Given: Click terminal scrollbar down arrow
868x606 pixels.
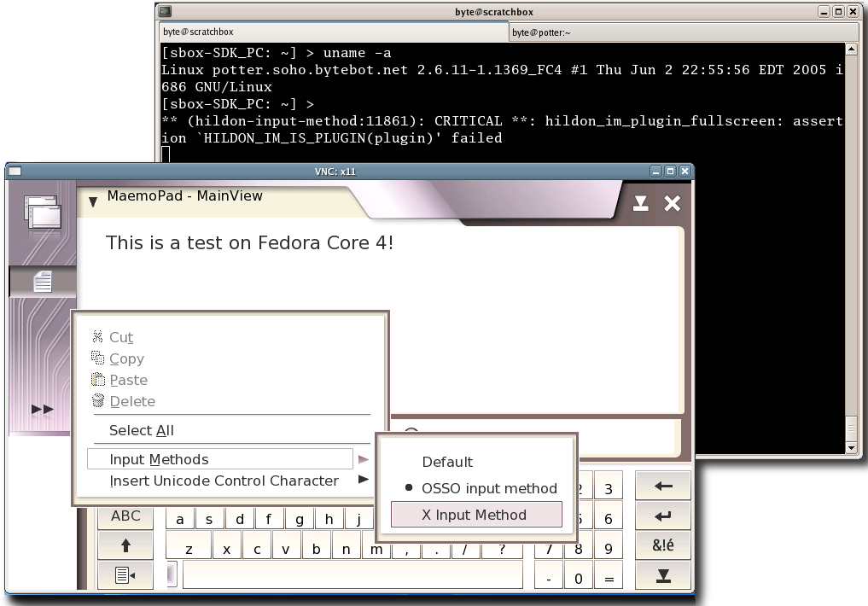Looking at the screenshot, I should point(852,447).
